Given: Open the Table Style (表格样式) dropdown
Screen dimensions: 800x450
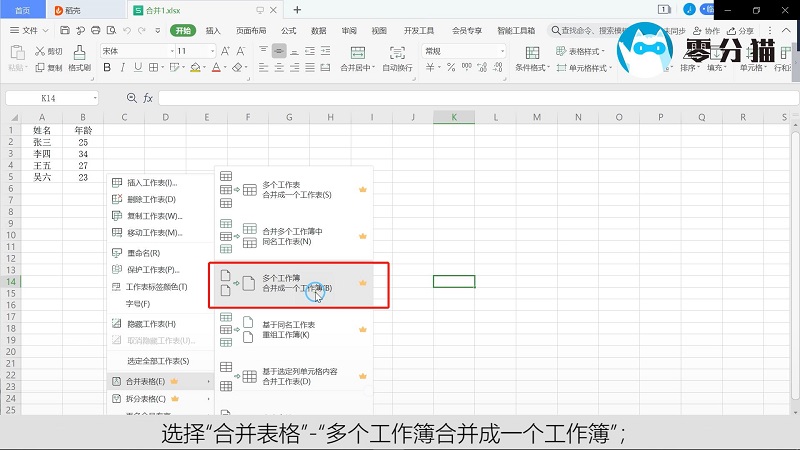Looking at the screenshot, I should pos(580,51).
